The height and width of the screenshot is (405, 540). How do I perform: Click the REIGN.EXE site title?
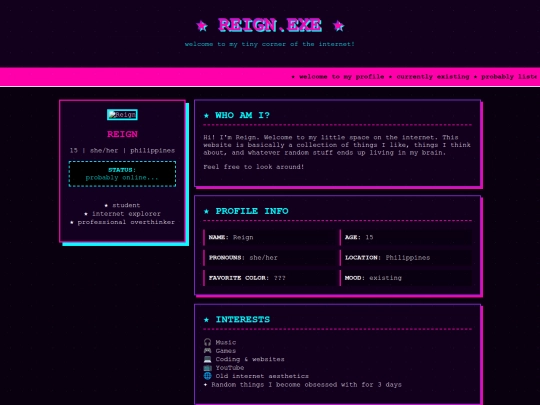[270, 25]
